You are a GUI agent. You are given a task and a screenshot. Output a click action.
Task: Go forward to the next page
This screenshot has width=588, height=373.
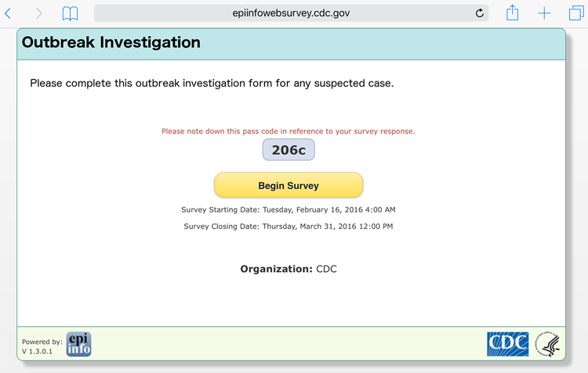pyautogui.click(x=39, y=13)
